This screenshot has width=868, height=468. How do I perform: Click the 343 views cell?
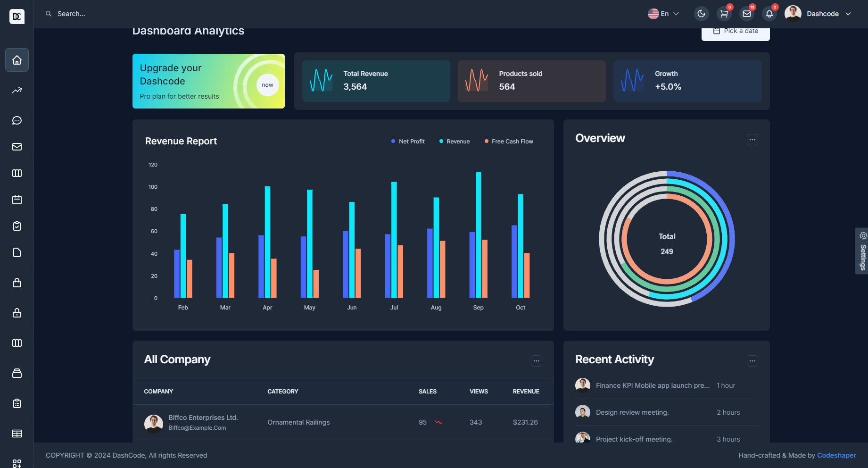(x=476, y=422)
